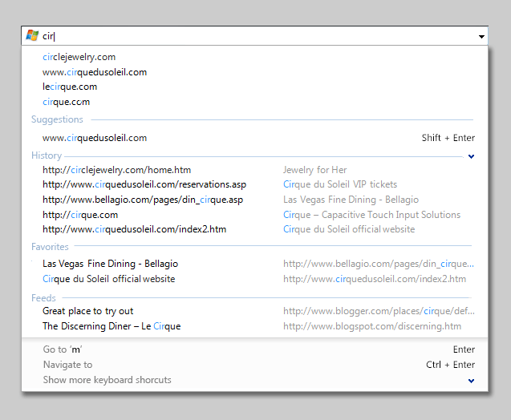Click the bellagio.com/pages/din_cirque... favorite URL

pyautogui.click(x=379, y=264)
